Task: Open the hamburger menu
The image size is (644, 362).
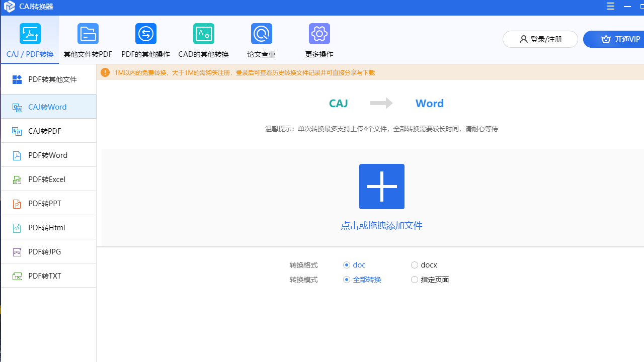Action: (610, 7)
